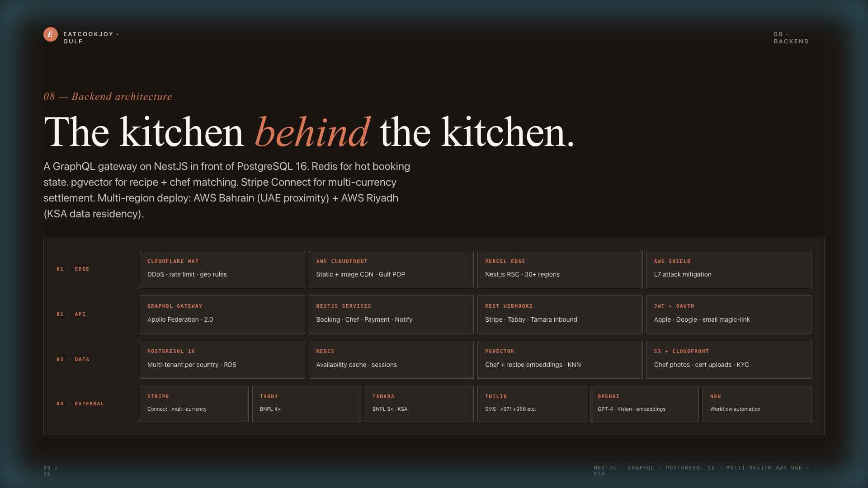Click 'Next.js RSC · 30+ regions' text
Screen dimensions: 868x488
click(522, 275)
